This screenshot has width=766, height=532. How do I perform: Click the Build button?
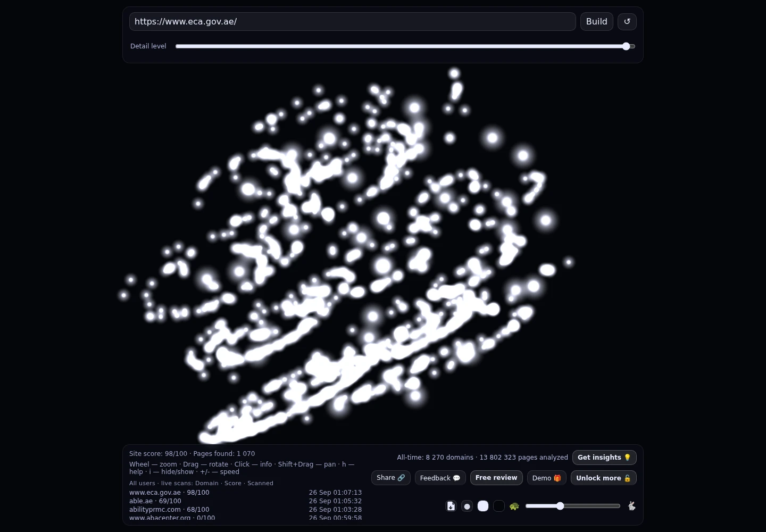click(596, 22)
